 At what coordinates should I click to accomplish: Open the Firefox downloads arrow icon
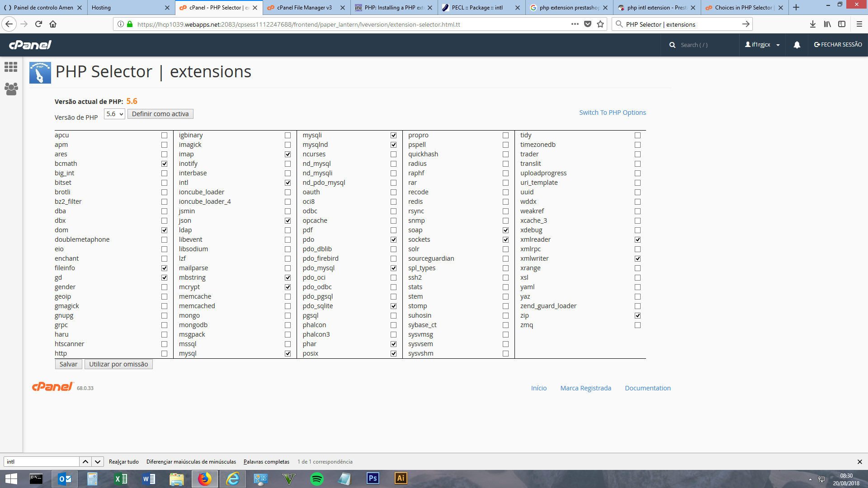click(x=812, y=24)
